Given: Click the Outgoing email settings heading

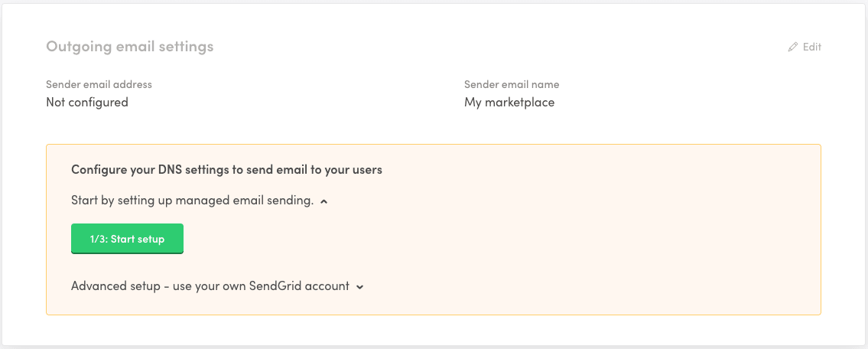Looking at the screenshot, I should (130, 47).
